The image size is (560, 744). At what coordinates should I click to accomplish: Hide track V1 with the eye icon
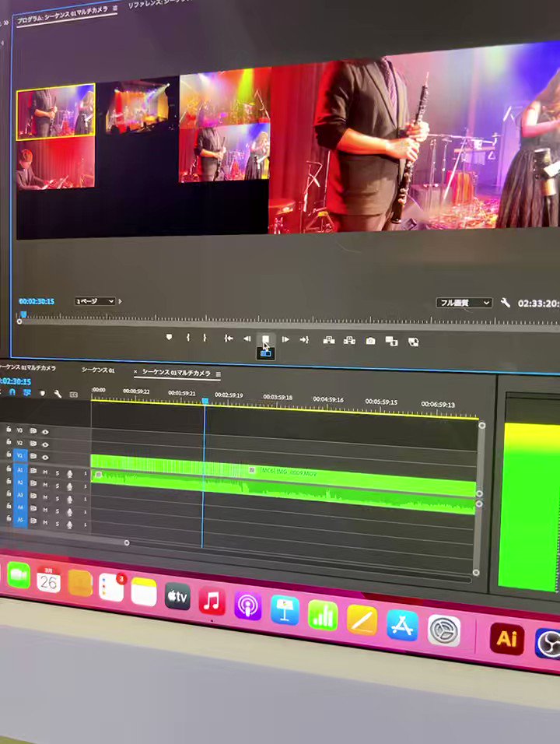click(x=45, y=458)
